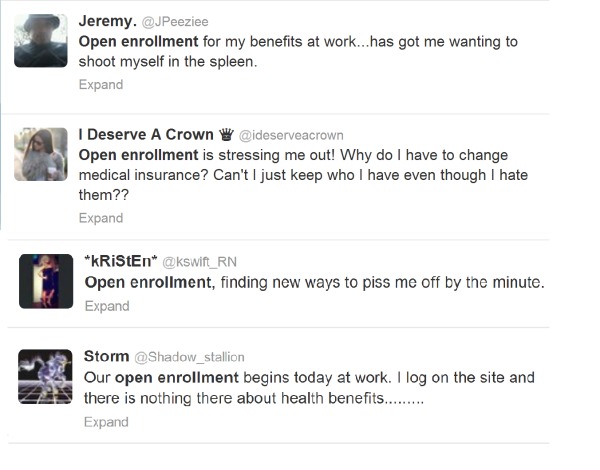600x470 pixels.
Task: Click Jeremy's profile avatar
Action: tap(39, 42)
